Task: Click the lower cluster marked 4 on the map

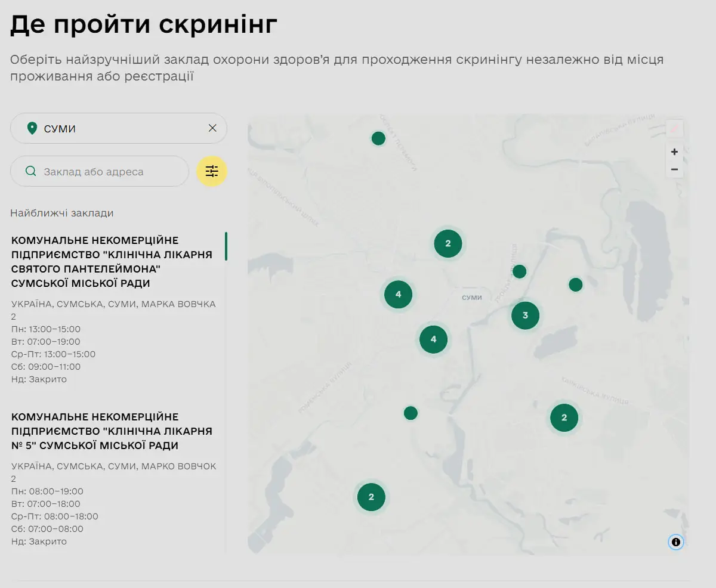Action: (x=434, y=339)
